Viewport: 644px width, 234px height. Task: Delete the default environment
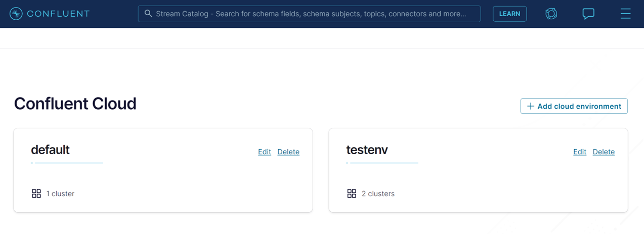pos(288,152)
